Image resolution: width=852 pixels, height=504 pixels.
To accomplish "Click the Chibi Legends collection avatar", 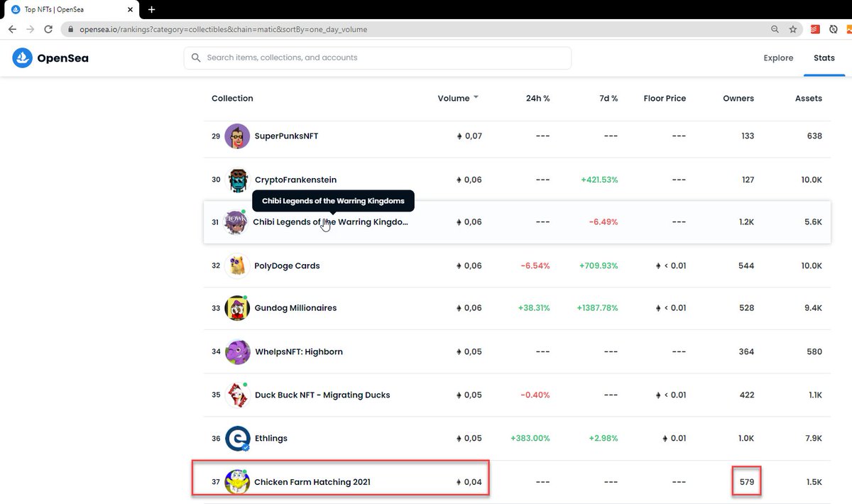I will [236, 222].
